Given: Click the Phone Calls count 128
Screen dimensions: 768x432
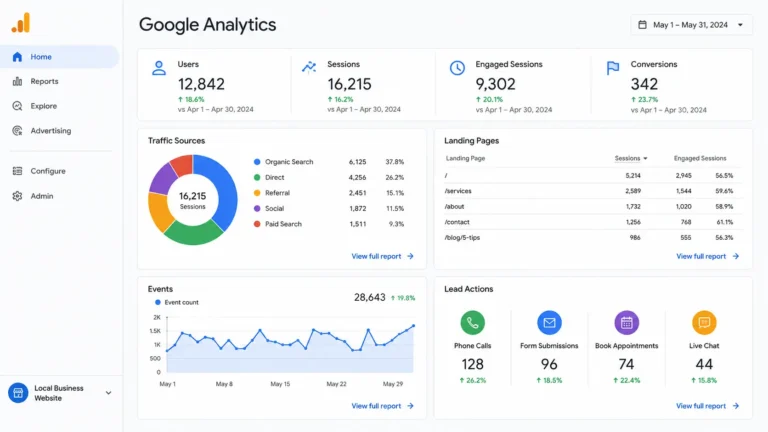Looking at the screenshot, I should point(472,364).
